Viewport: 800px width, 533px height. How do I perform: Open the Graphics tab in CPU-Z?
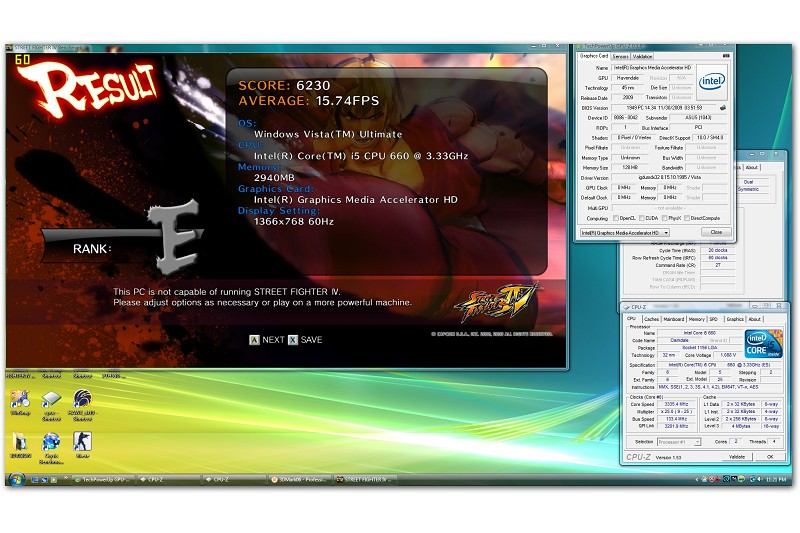point(735,319)
